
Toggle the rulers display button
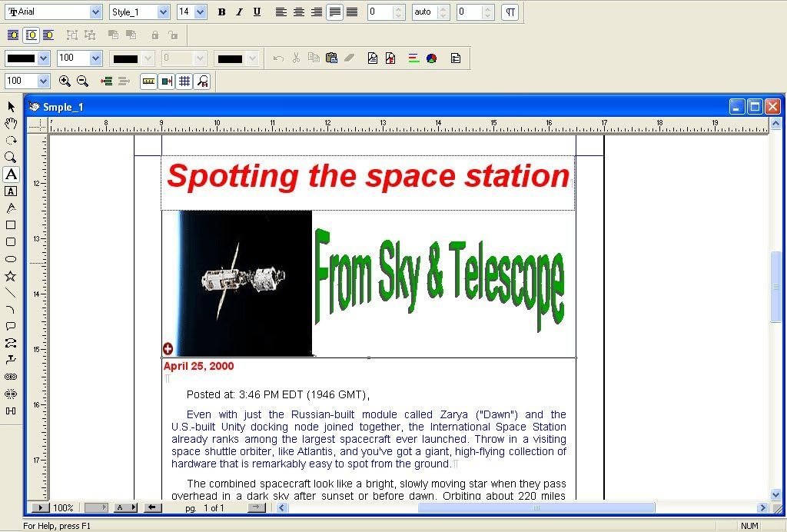148,81
